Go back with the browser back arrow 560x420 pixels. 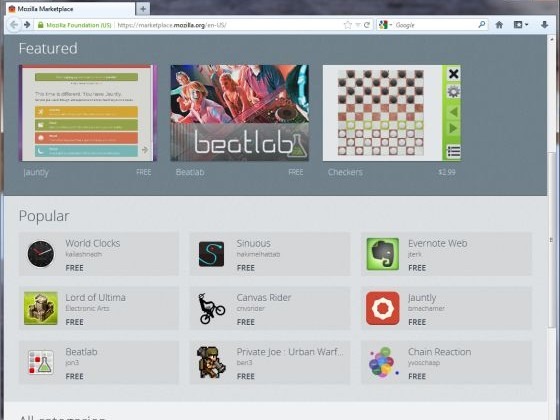(14, 25)
